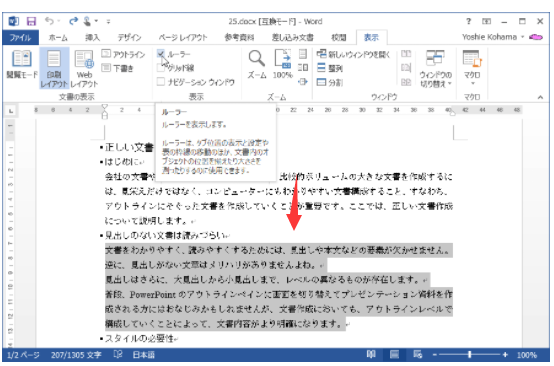Set zoom to 100% button
The image size is (554, 366).
(x=283, y=64)
